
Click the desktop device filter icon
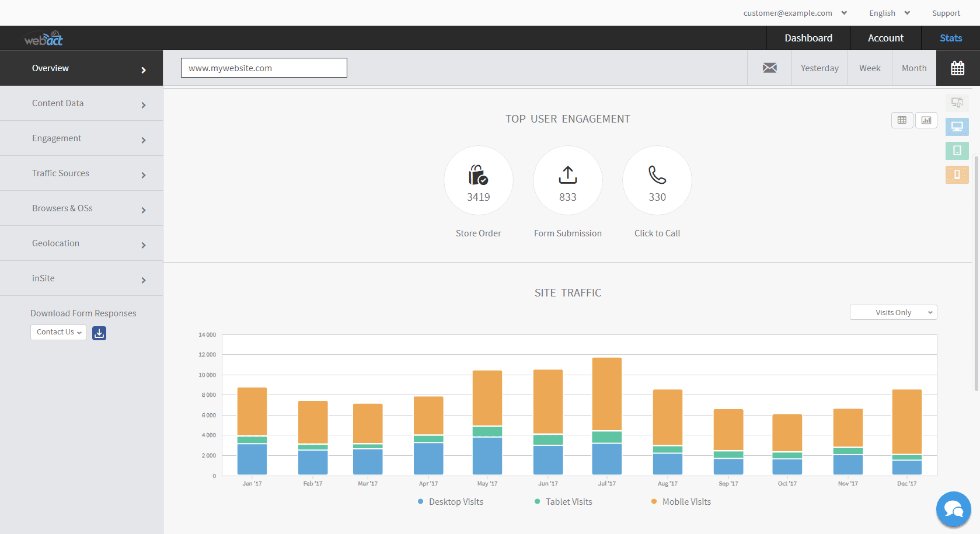[x=957, y=127]
